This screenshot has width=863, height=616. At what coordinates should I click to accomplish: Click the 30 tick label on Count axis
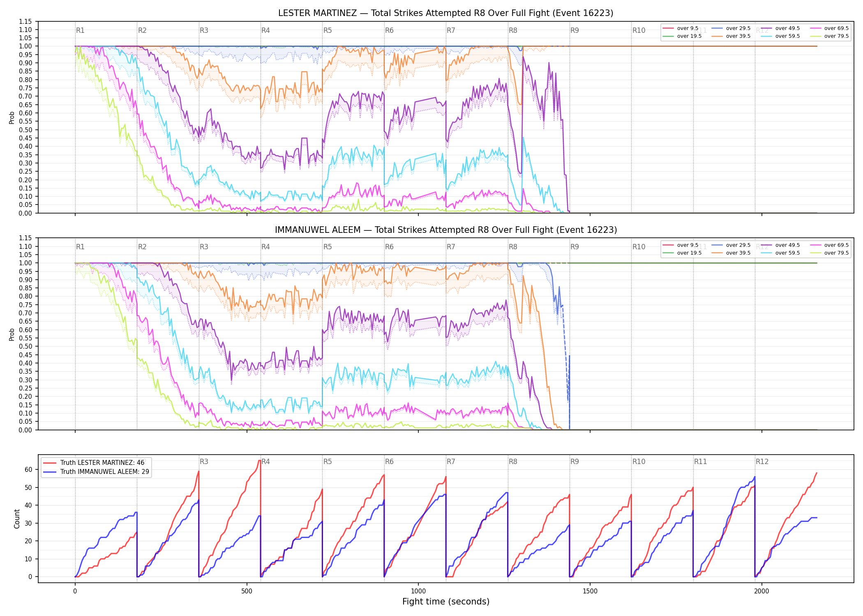(x=28, y=523)
